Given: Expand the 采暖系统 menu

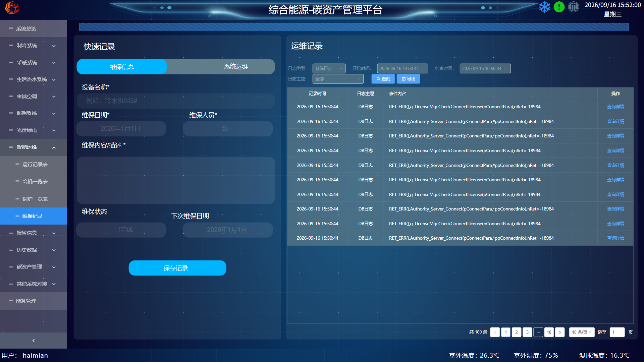Looking at the screenshot, I should click(x=34, y=63).
